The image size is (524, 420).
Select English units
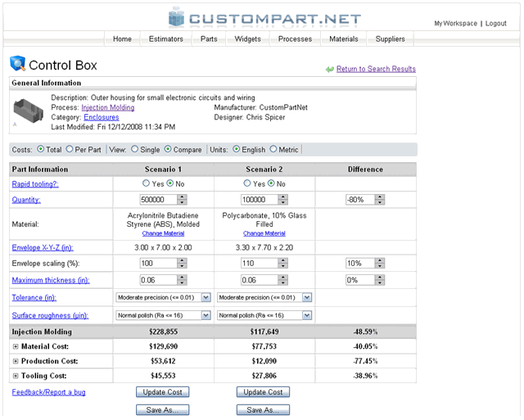[x=237, y=149]
